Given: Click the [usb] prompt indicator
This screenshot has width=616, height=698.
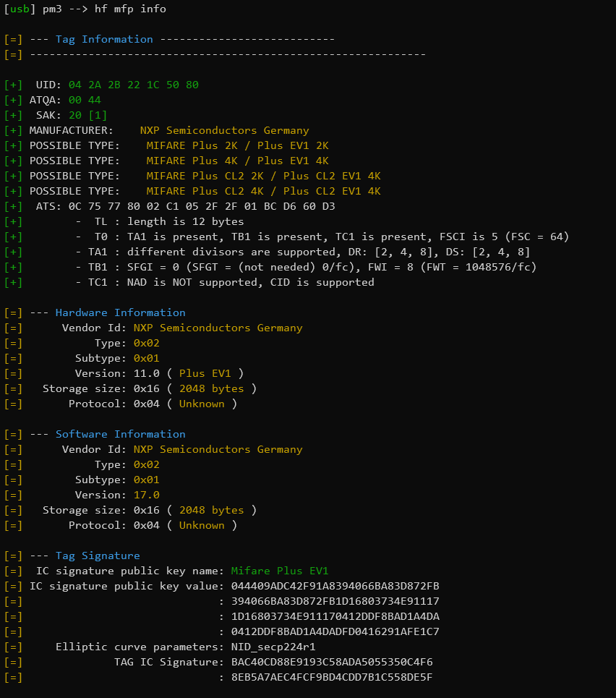Looking at the screenshot, I should 20,9.
